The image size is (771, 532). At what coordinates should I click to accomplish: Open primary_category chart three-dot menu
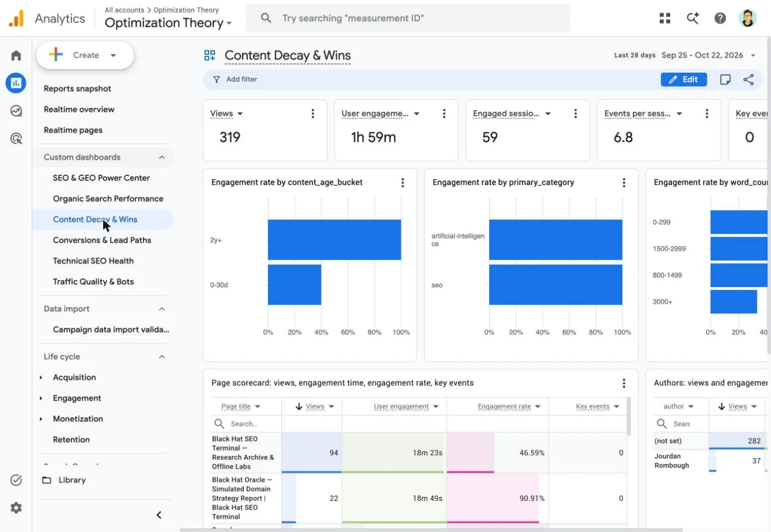(x=624, y=183)
